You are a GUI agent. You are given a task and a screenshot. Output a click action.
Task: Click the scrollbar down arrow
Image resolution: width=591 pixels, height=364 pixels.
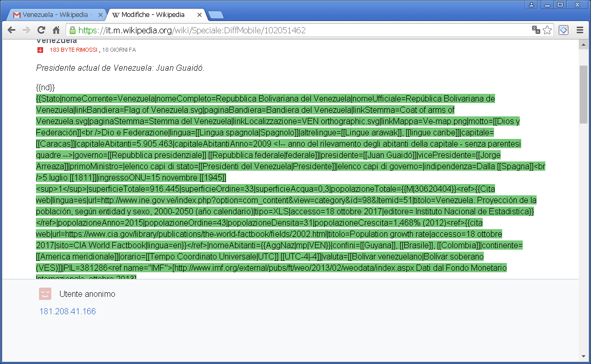[583, 356]
